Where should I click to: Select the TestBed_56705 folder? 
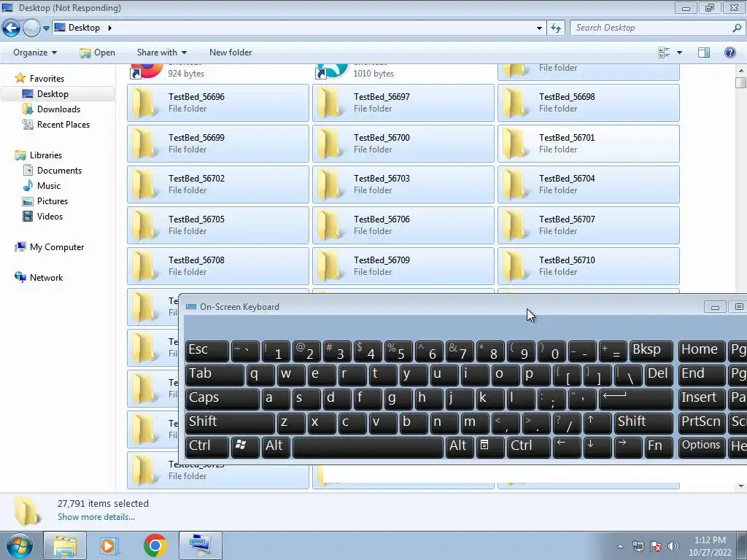(217, 225)
